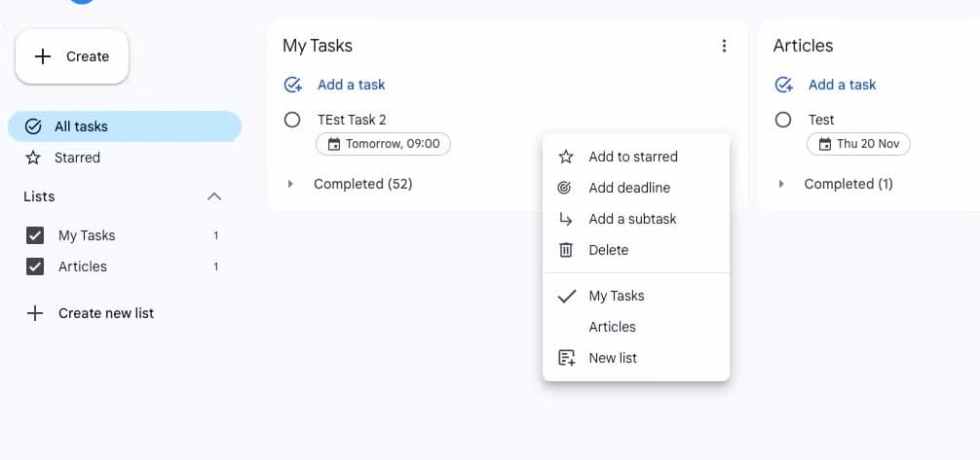980x460 pixels.
Task: Select My Tasks entry in context menu
Action: tap(616, 296)
